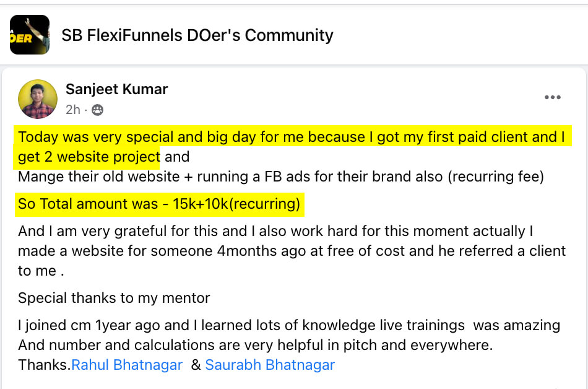The height and width of the screenshot is (389, 588).
Task: Open the Rahul Bhatnagar profile link
Action: [126, 365]
